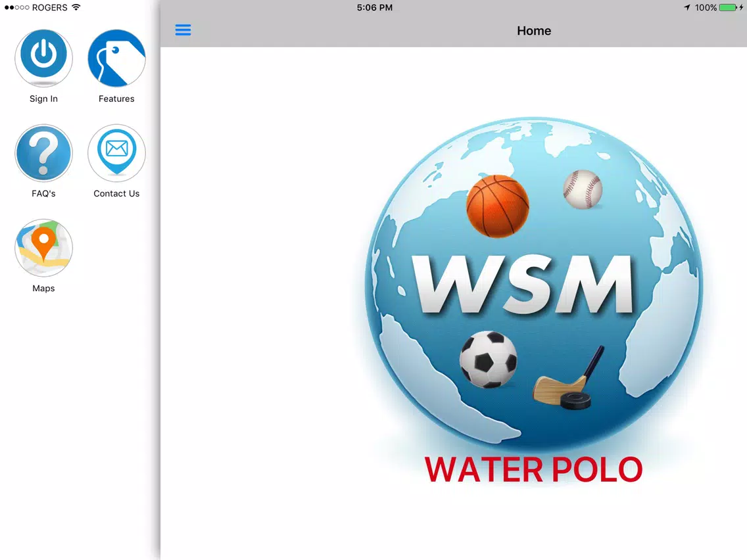
Task: Click the Sign In label
Action: tap(43, 99)
